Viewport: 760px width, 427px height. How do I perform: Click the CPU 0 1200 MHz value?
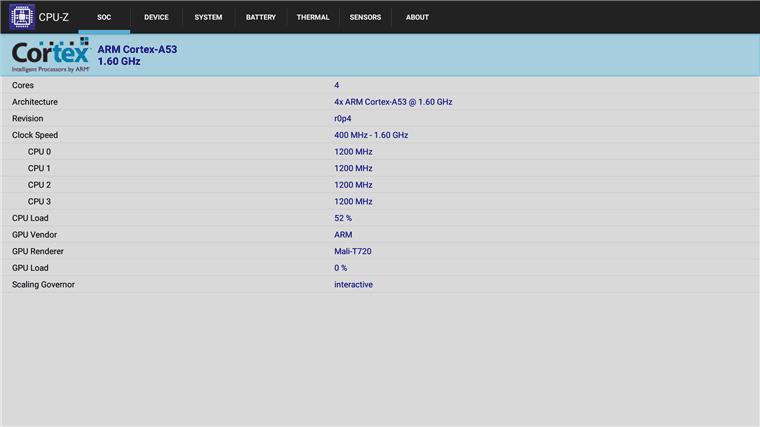tap(353, 152)
